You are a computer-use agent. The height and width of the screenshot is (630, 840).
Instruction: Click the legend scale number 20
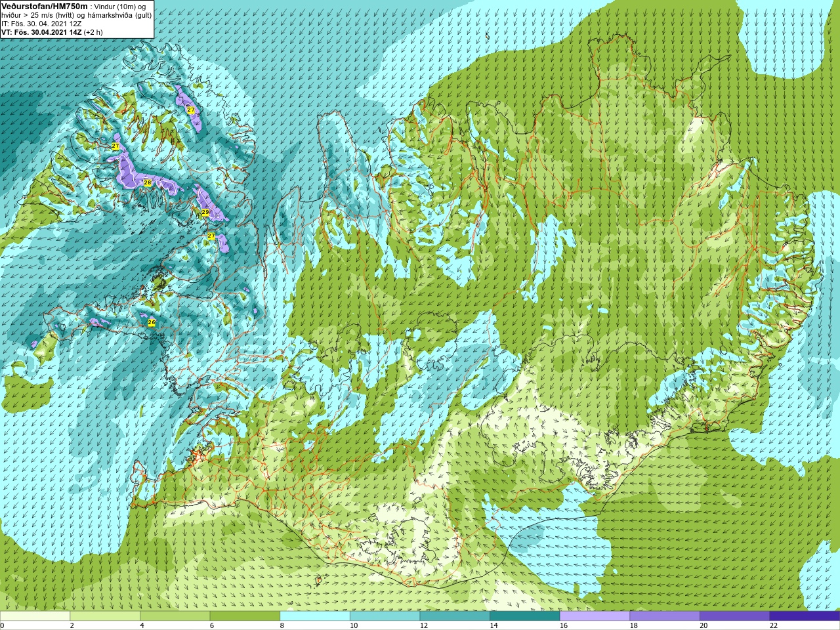(703, 625)
